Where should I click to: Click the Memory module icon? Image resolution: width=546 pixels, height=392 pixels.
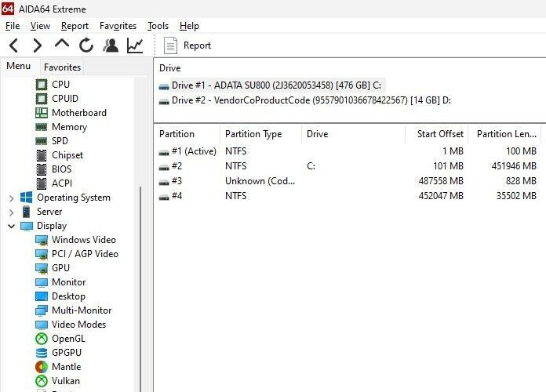(x=42, y=127)
